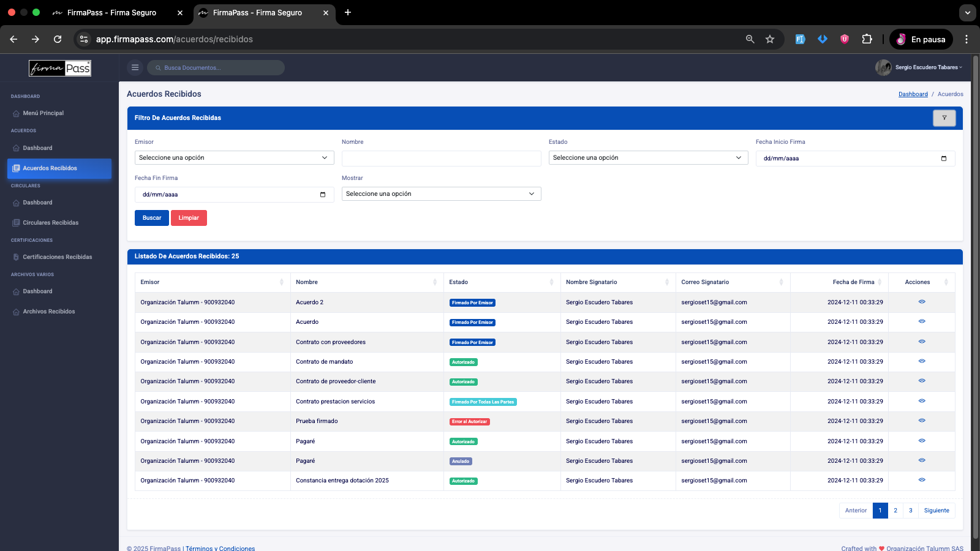Click the filter funnel icon button
Viewport: 980px width, 551px height.
point(944,118)
